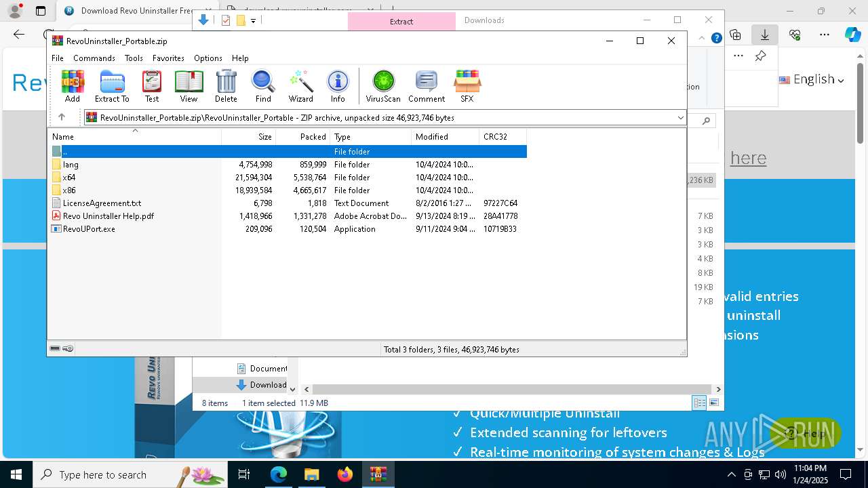Sort by Type column header

371,137
